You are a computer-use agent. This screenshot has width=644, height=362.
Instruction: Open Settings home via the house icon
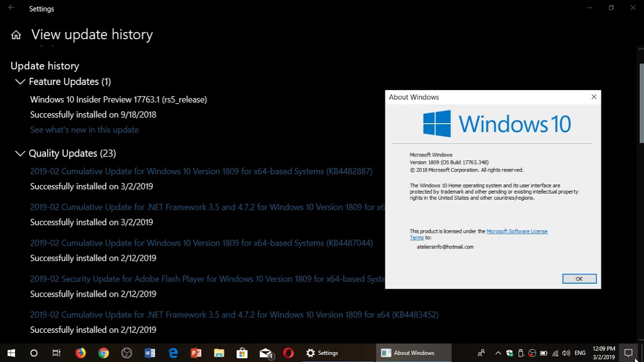click(x=16, y=35)
